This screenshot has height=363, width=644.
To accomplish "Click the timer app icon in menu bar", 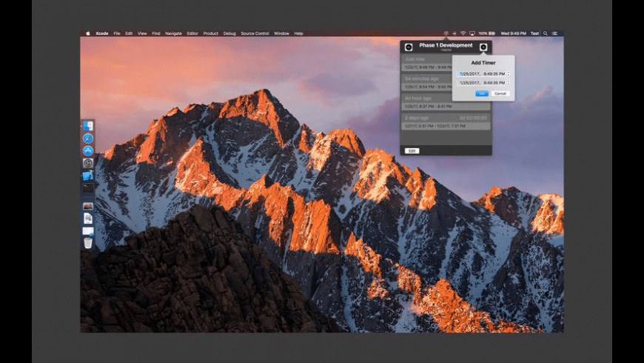I will [446, 33].
